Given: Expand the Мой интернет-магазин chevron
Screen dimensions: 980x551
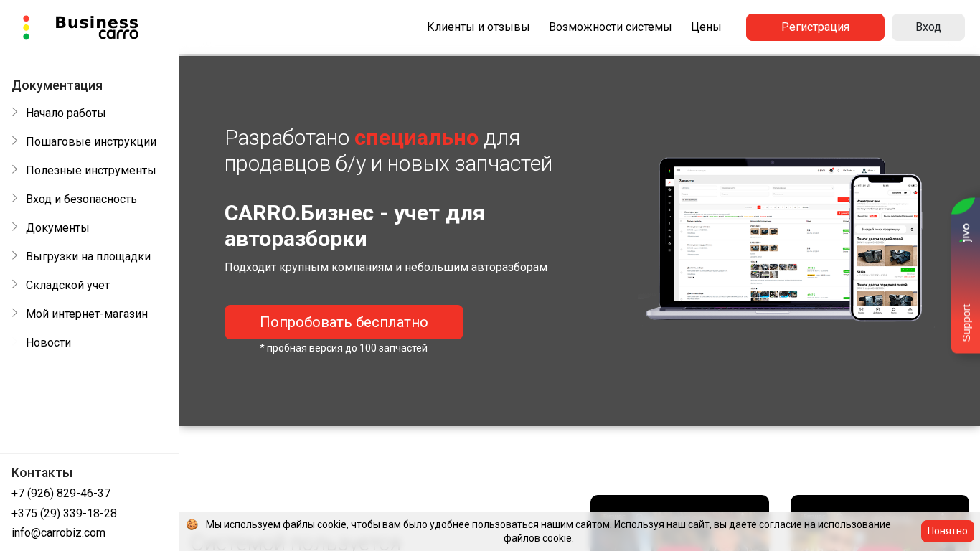Looking at the screenshot, I should (x=15, y=313).
